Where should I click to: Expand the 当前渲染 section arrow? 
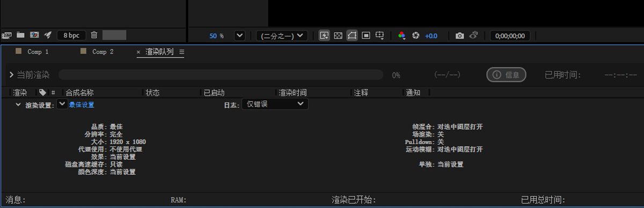tap(11, 75)
